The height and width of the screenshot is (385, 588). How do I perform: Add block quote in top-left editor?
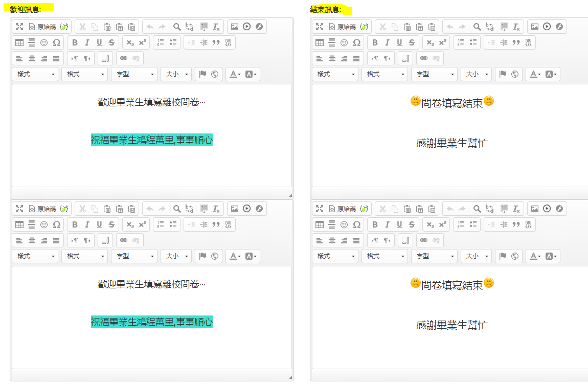216,42
